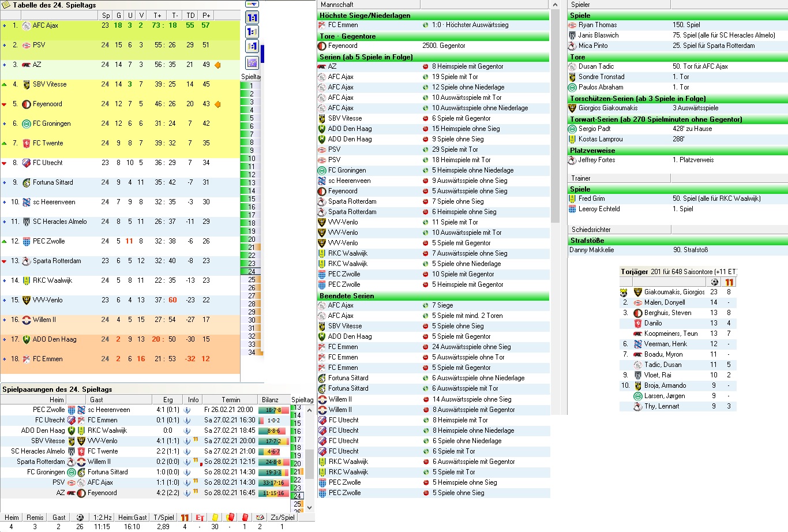The image size is (788, 532).
Task: Click the up arrow of lower Spieltag list scrollbar
Action: (x=309, y=410)
